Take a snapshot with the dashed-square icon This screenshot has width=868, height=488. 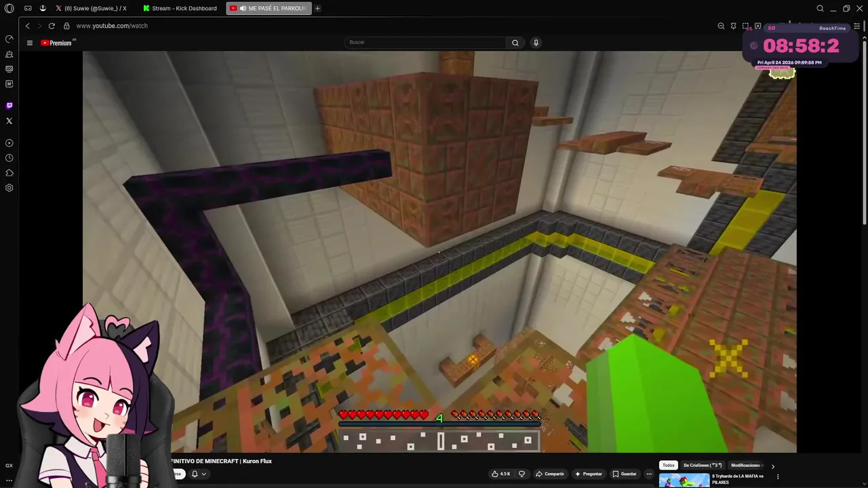click(745, 26)
